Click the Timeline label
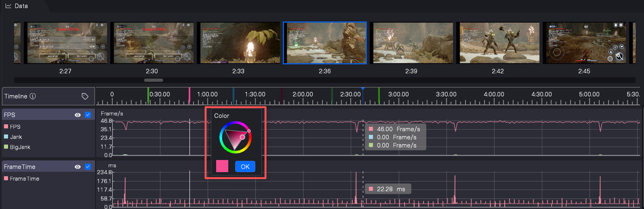Viewport: 644px width, 209px height. tap(16, 96)
